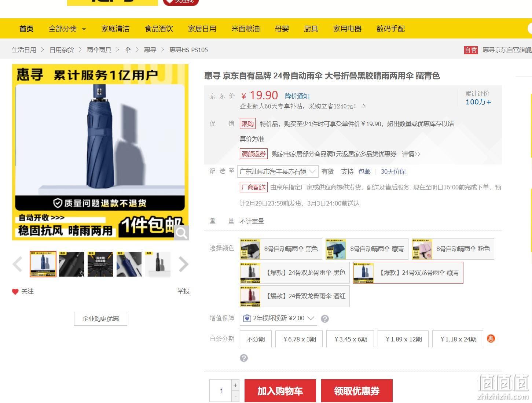The height and width of the screenshot is (403, 532).
Task: Click the 厂商配送 tag
Action: point(253,187)
